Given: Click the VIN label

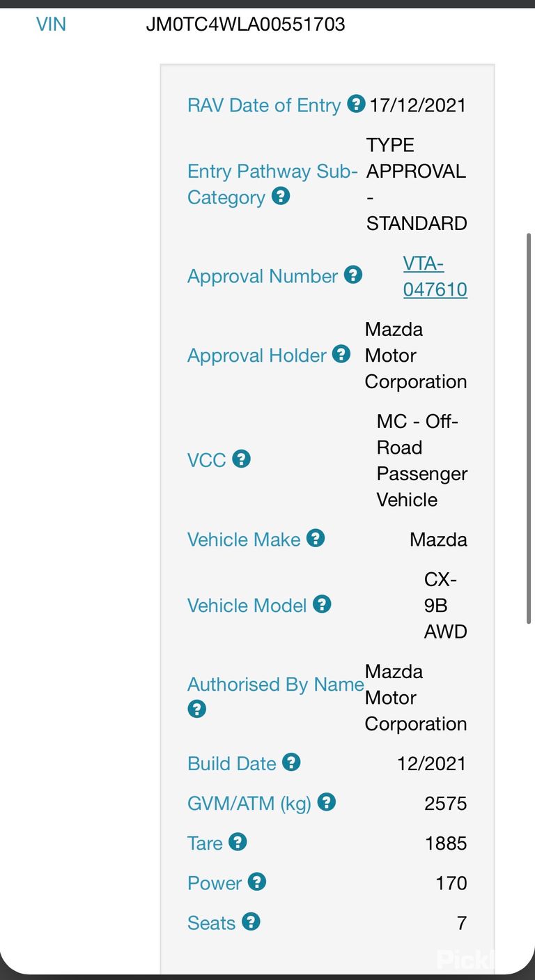Looking at the screenshot, I should click(x=51, y=24).
